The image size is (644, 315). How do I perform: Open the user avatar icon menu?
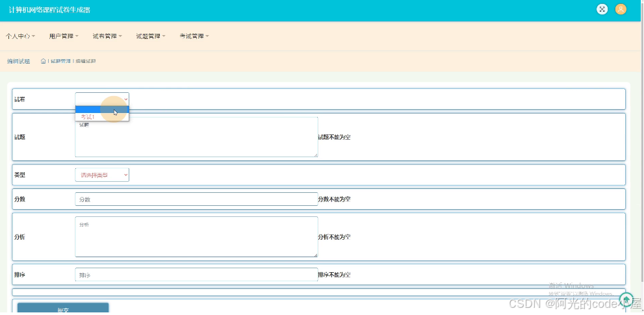coord(621,10)
